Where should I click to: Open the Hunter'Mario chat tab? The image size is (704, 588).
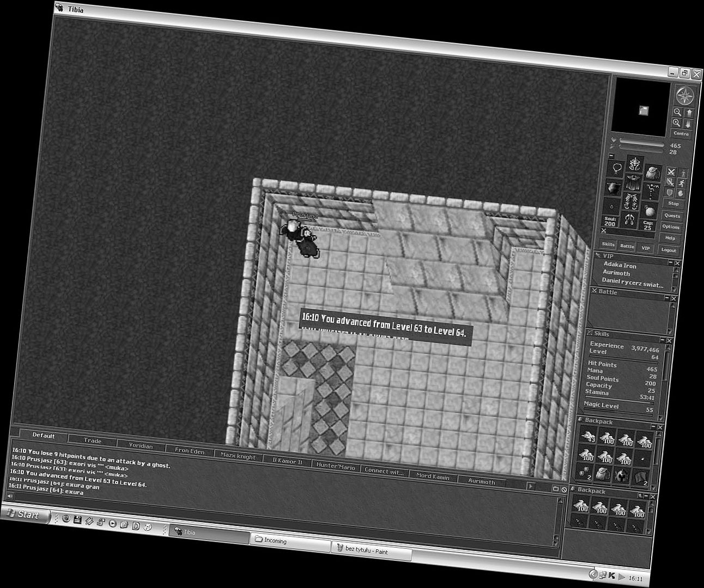click(x=336, y=467)
